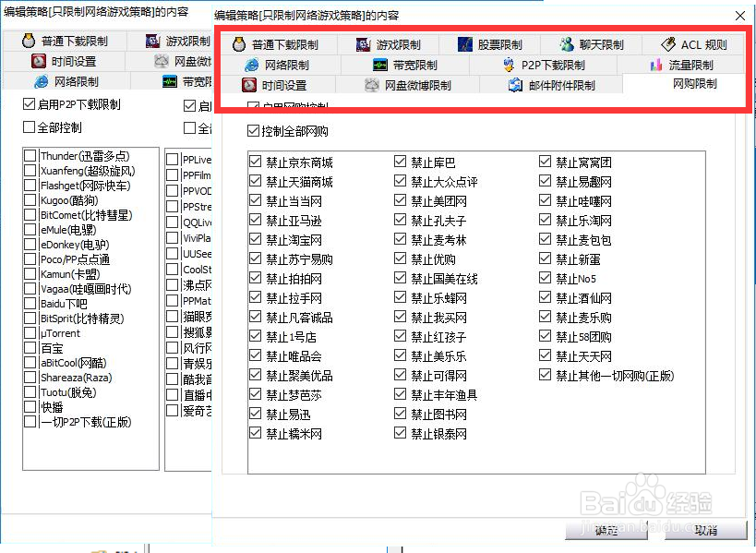
Task: Click the P2P download limit icon
Action: pos(509,65)
